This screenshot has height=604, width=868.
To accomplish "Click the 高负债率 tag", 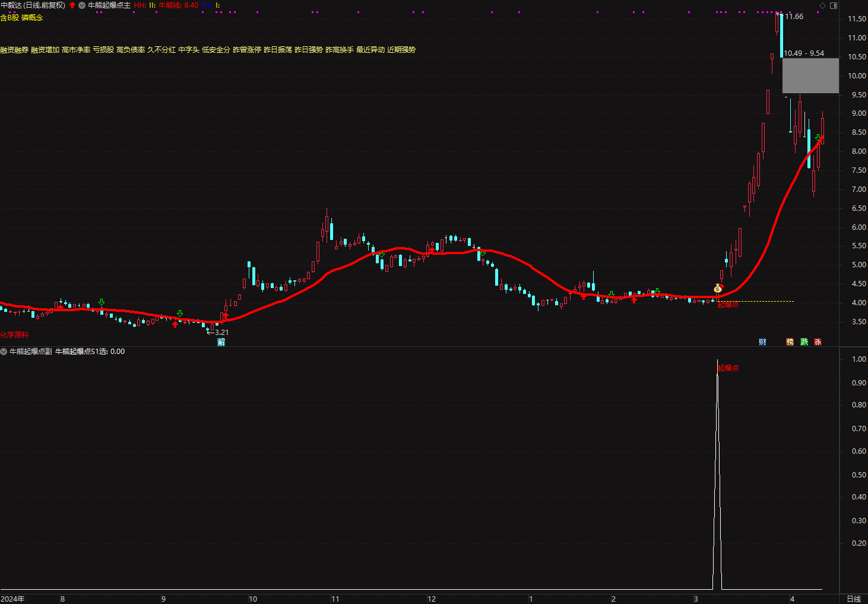I will (x=131, y=50).
